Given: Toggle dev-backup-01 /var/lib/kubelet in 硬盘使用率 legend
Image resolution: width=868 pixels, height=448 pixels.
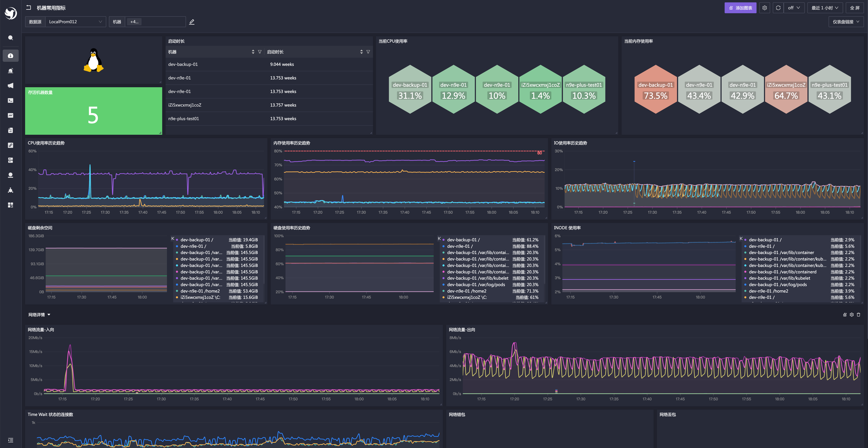Looking at the screenshot, I should (490, 278).
